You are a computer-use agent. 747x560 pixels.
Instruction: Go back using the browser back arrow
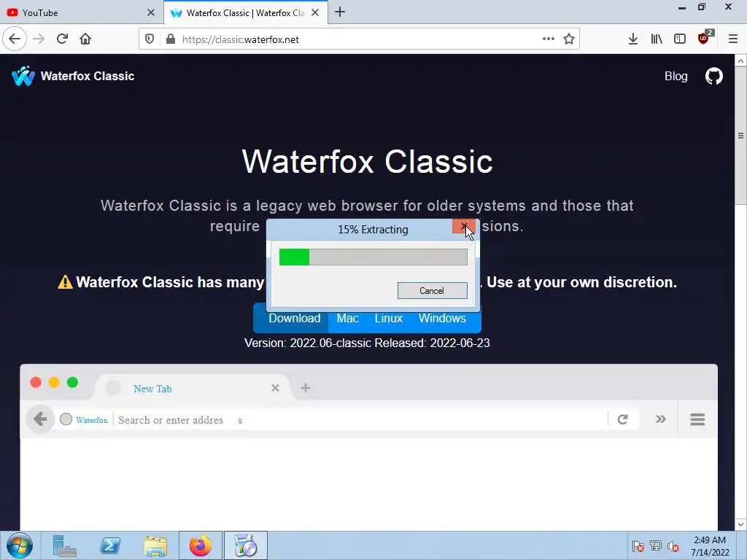(15, 39)
